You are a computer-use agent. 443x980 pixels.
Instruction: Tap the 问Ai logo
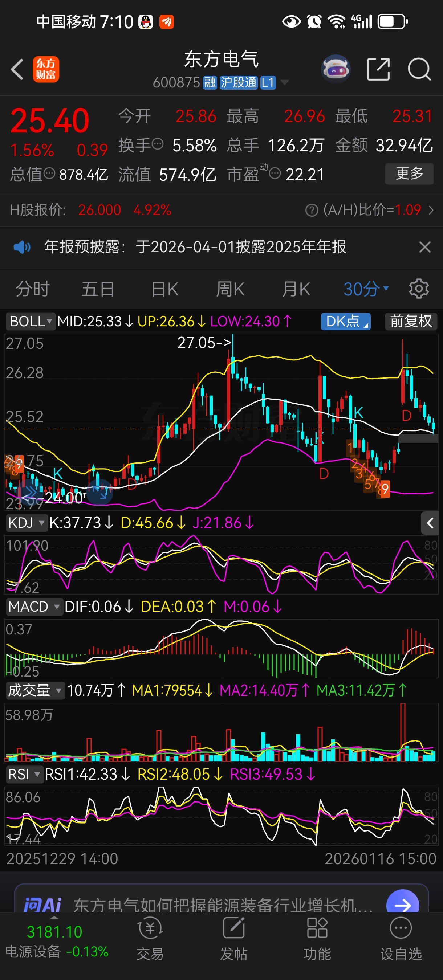[42, 906]
